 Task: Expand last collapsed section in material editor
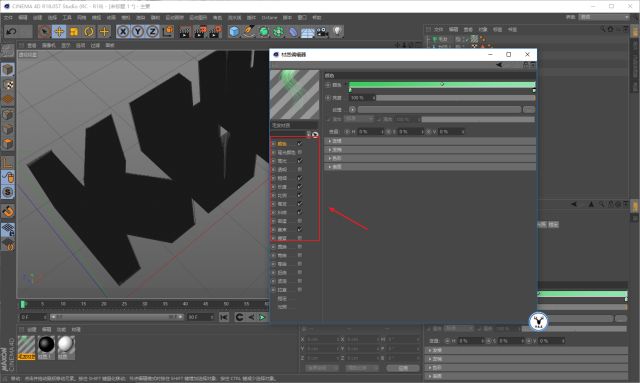430,167
